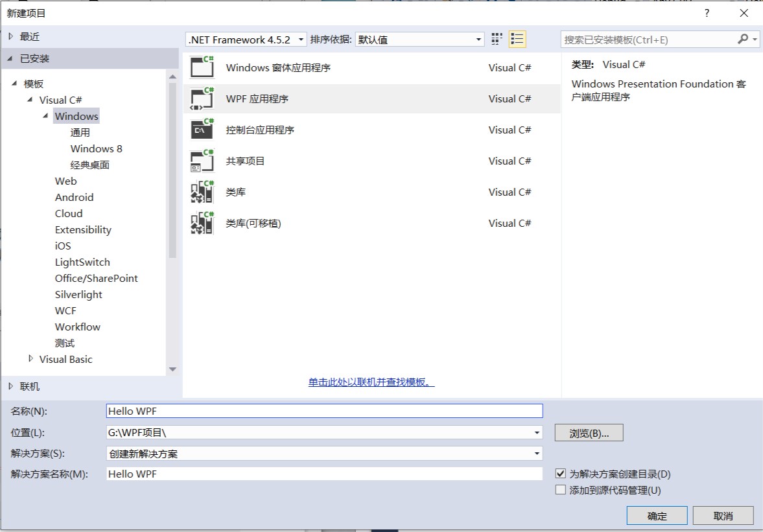Select Web tree item
Screen dimensions: 763x532
coord(65,181)
